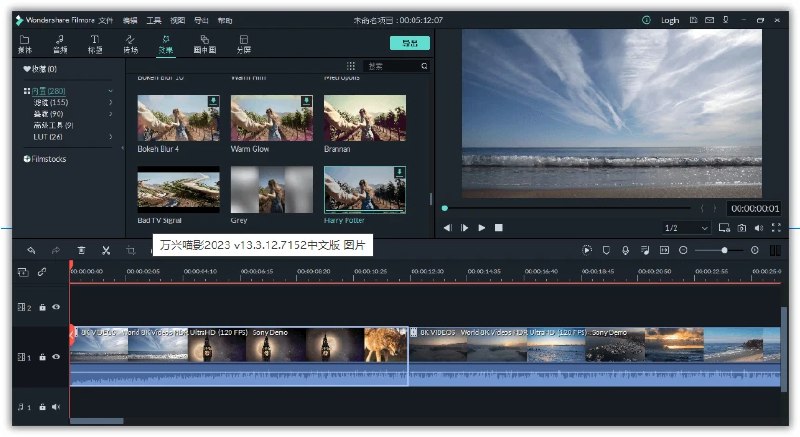Switch to grid view of effects
The width and height of the screenshot is (800, 437).
pos(351,66)
